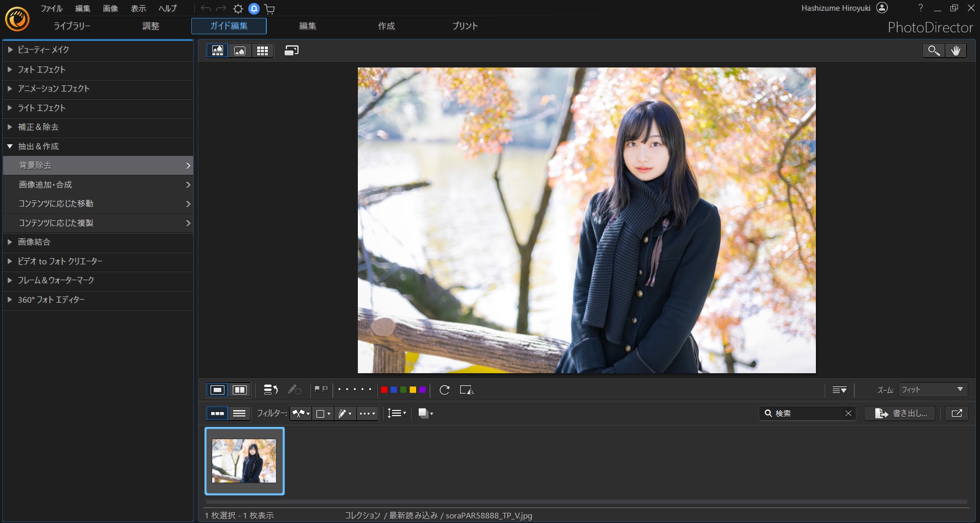Switch browser panel to list view
This screenshot has height=523, width=980.
tap(239, 414)
